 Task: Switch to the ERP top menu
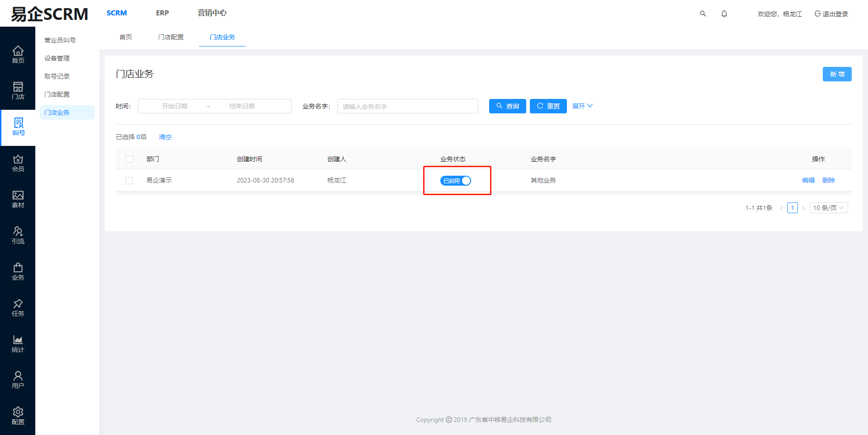pos(162,13)
